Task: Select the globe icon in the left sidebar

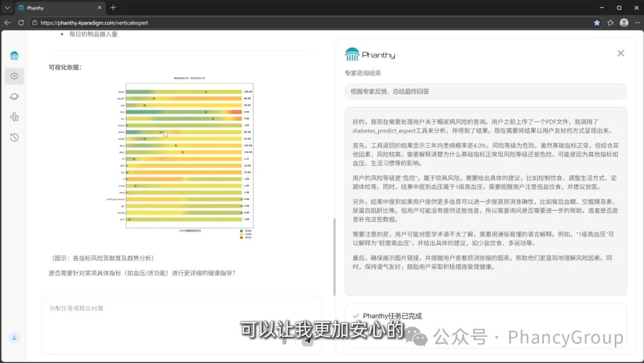Action: coord(14,96)
